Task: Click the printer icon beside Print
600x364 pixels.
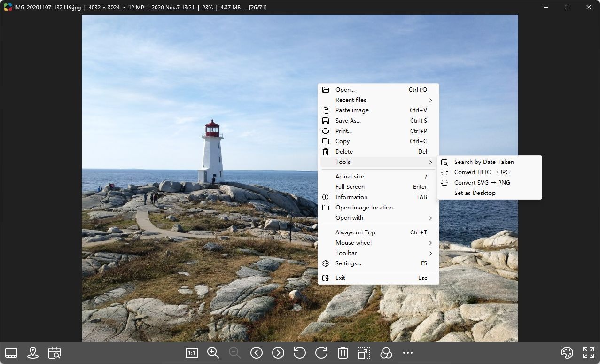Action: [326, 131]
